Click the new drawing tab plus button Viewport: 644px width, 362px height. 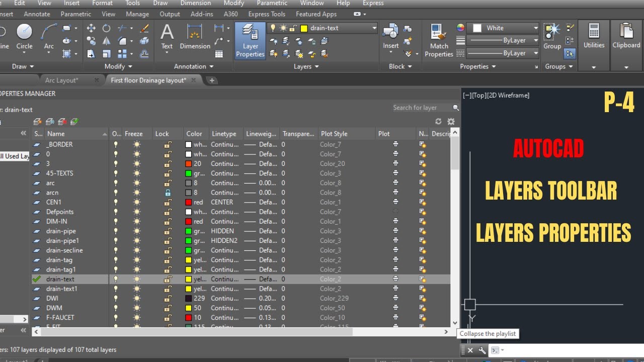point(212,80)
